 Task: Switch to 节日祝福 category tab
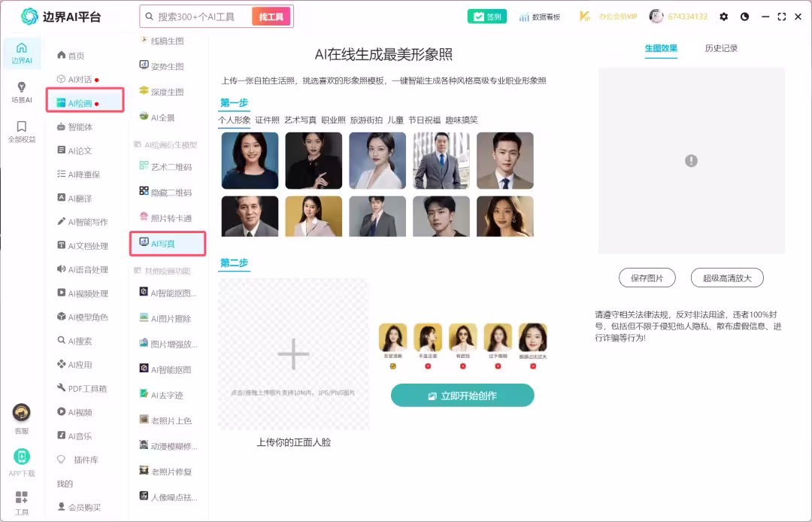point(425,120)
